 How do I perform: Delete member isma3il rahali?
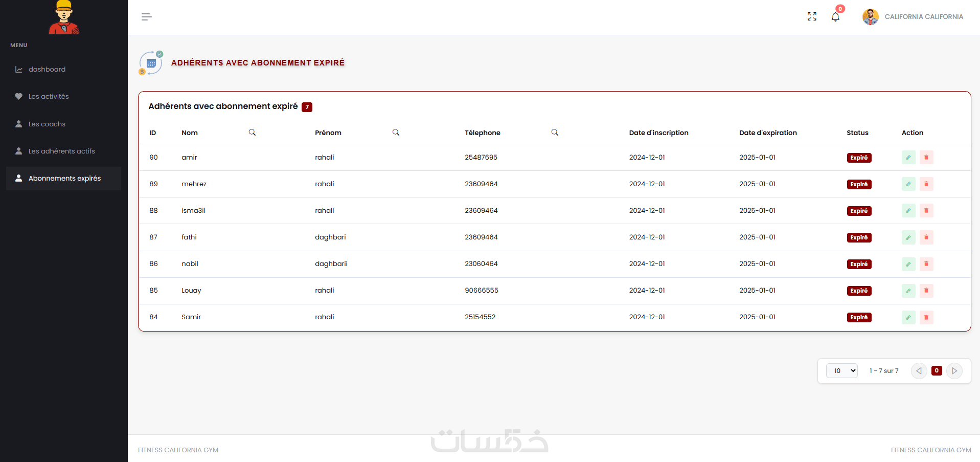pyautogui.click(x=926, y=211)
